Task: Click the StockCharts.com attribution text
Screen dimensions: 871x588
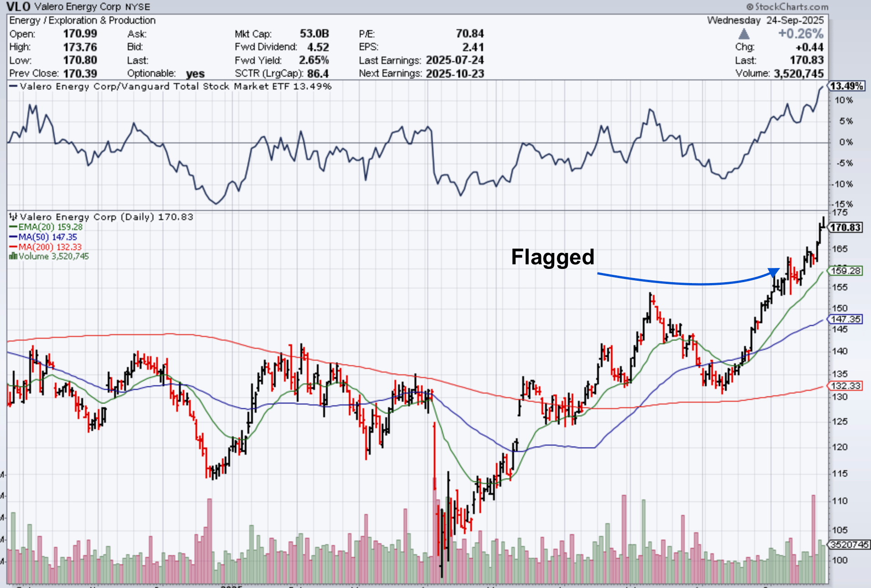Action: click(x=787, y=6)
